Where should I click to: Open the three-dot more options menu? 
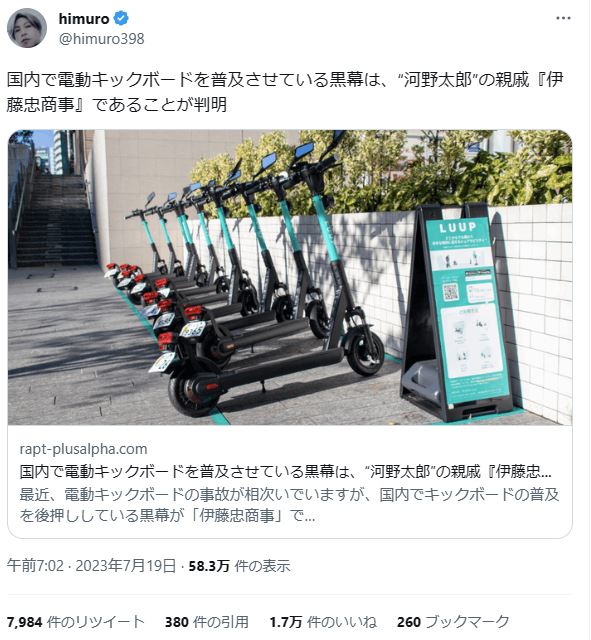coord(563,18)
